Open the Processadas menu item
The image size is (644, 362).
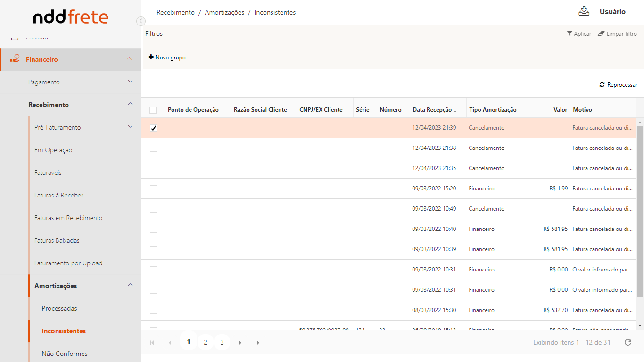59,308
